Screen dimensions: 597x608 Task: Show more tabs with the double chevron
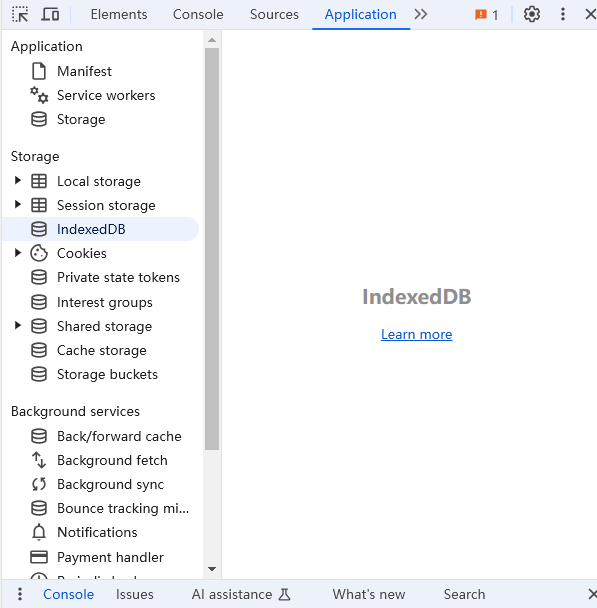(x=420, y=14)
